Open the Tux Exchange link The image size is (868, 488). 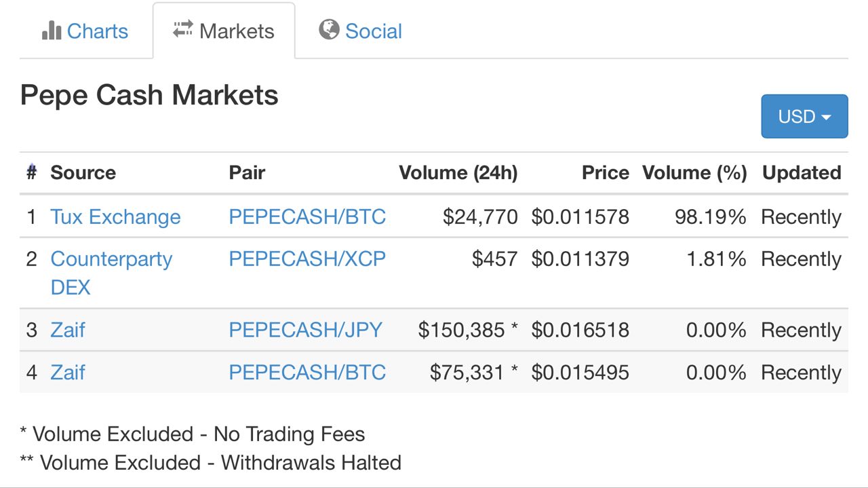point(115,217)
